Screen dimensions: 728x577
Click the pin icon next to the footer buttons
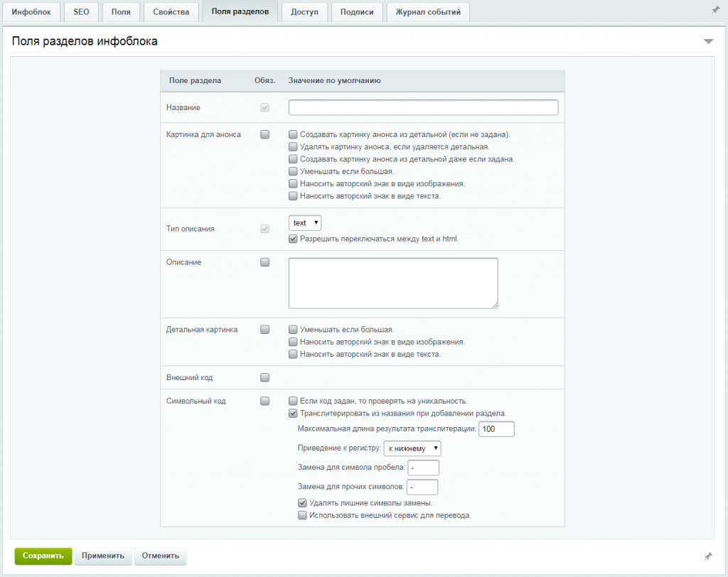tap(707, 556)
